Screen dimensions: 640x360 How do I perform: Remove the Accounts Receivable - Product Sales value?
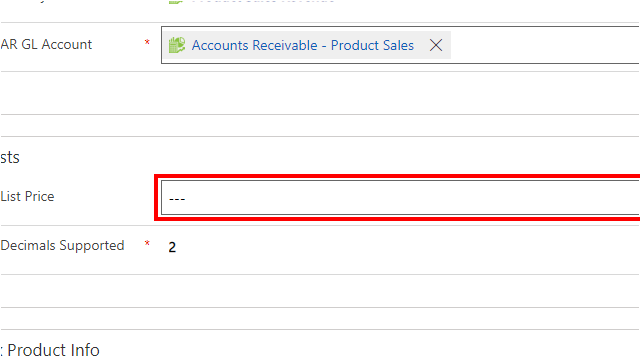click(436, 45)
